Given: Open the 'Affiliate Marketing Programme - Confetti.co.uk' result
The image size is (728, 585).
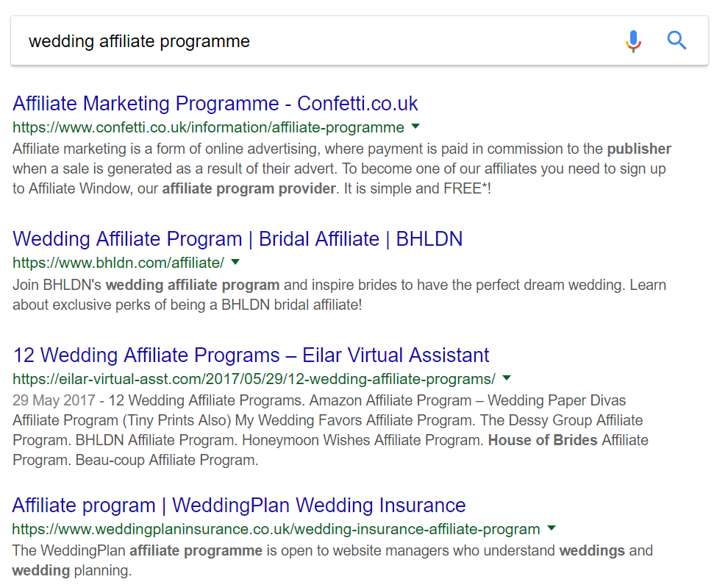Looking at the screenshot, I should click(215, 104).
